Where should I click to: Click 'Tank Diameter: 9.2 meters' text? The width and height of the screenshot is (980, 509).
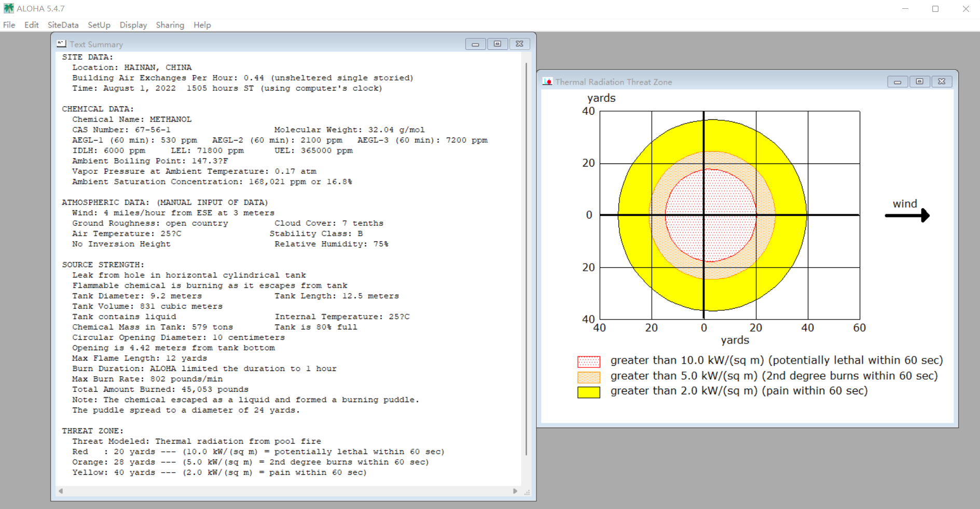coord(137,296)
